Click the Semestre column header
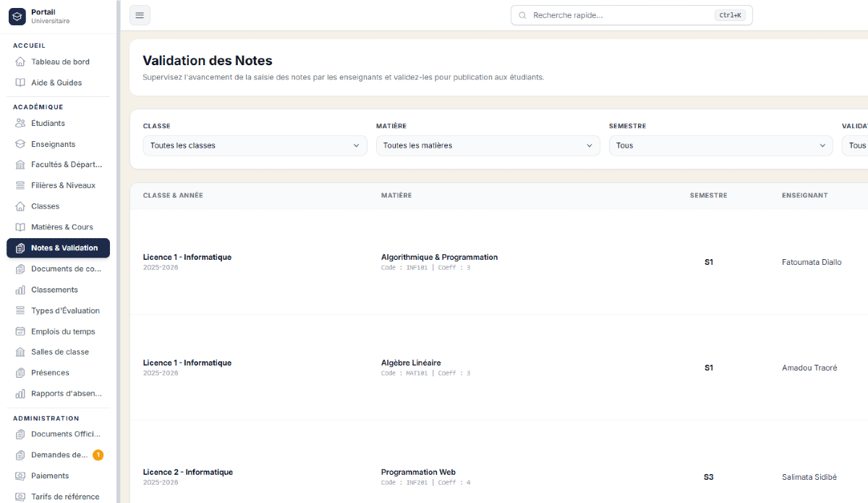 [709, 195]
